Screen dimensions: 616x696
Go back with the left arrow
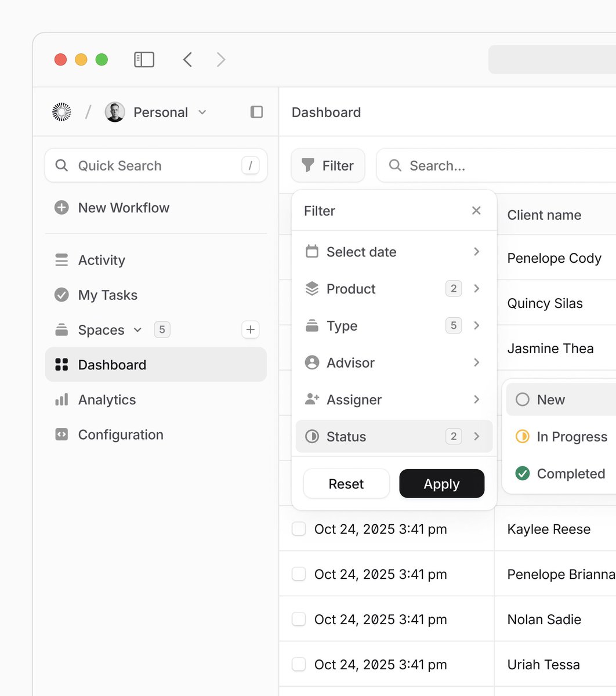coord(187,60)
